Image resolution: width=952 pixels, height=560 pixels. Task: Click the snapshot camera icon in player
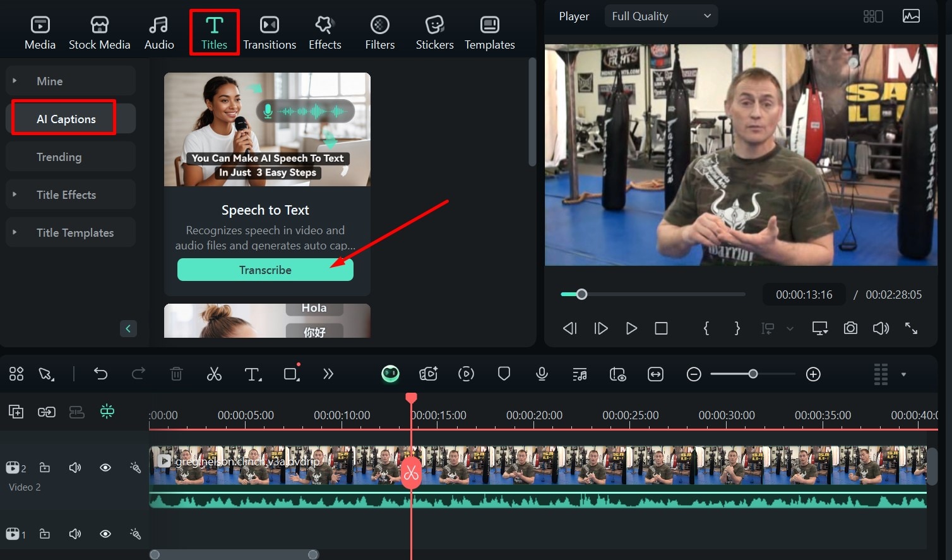(x=850, y=328)
